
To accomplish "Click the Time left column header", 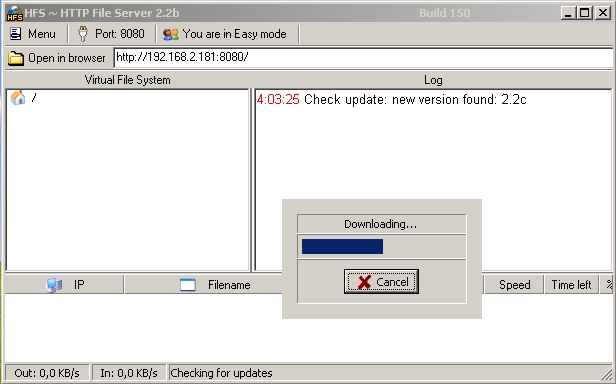I will (571, 285).
